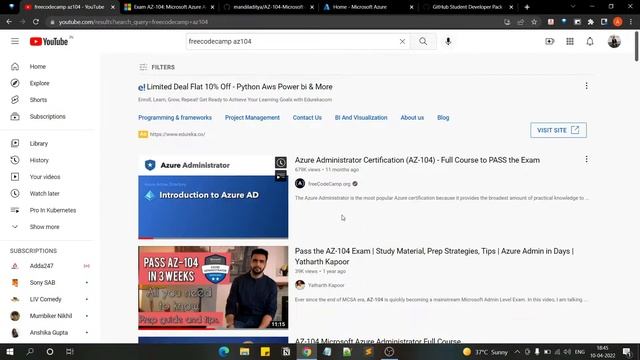Image resolution: width=640 pixels, height=360 pixels.
Task: Switch to the mandiladitya/AZ-104 GitHub tab
Action: coord(267,7)
